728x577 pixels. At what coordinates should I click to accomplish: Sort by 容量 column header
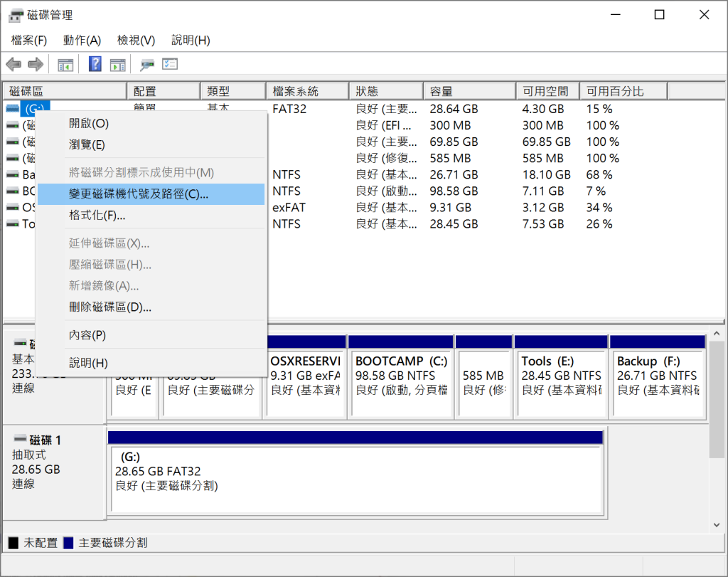click(469, 91)
